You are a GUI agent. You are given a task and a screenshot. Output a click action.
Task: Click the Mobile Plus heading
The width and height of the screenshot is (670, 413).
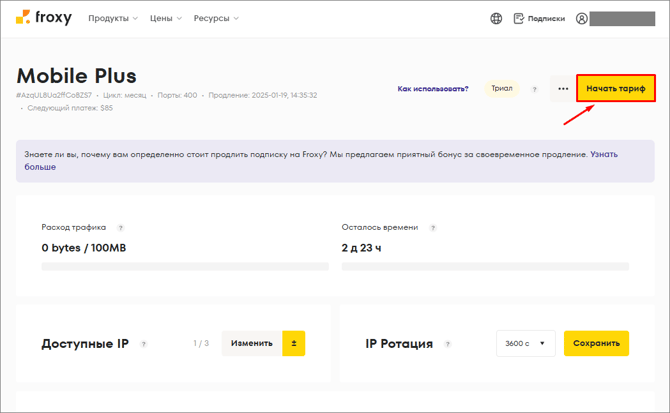(x=76, y=76)
